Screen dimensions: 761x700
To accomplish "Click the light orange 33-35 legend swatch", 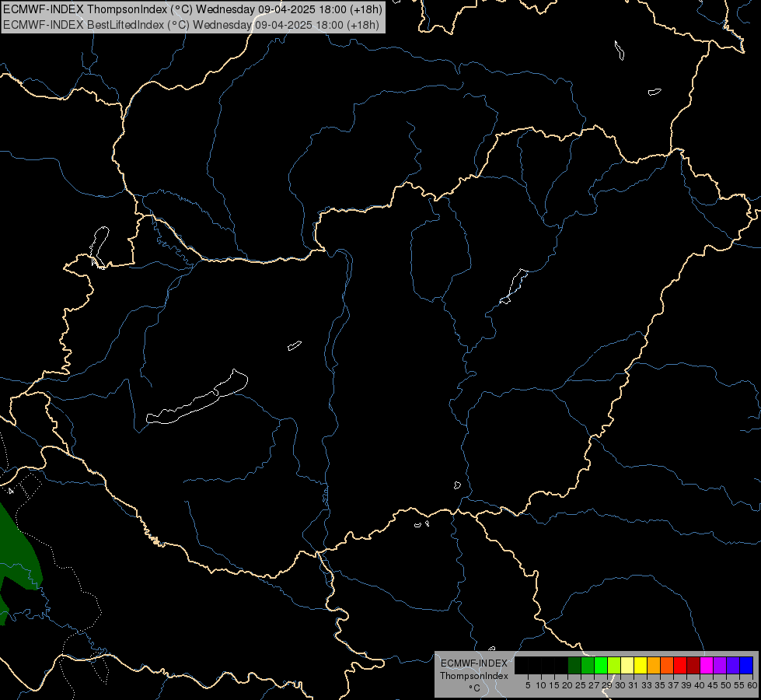I will point(654,666).
